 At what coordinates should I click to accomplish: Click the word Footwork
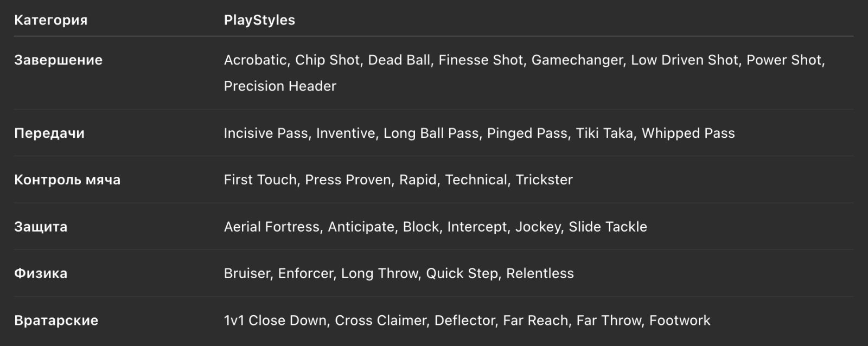[680, 321]
